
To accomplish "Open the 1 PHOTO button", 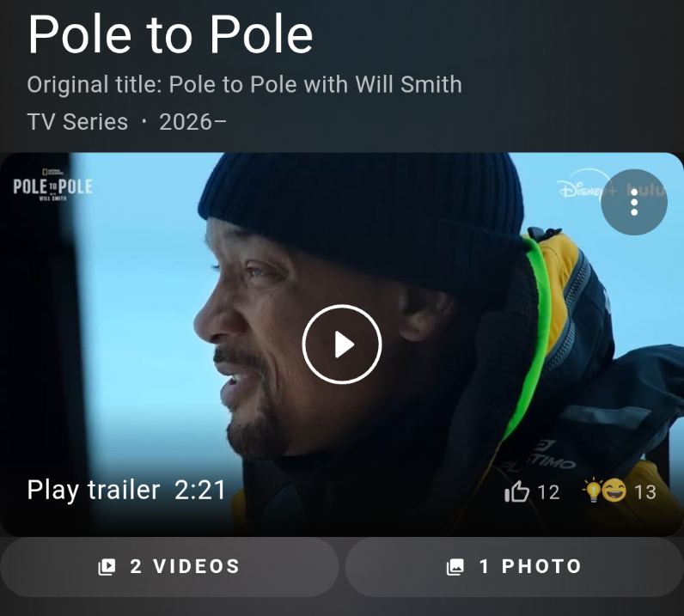I will pos(515,567).
